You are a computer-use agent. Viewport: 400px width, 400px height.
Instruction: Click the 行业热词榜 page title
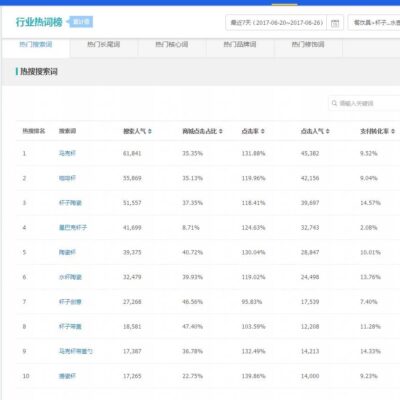pyautogui.click(x=39, y=22)
